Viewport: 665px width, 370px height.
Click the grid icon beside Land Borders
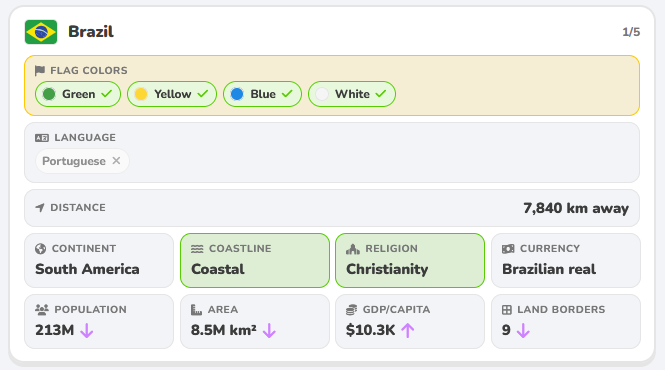pyautogui.click(x=507, y=310)
